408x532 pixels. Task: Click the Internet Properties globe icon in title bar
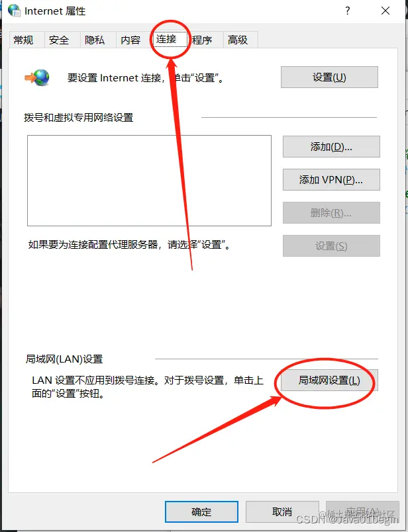click(14, 11)
